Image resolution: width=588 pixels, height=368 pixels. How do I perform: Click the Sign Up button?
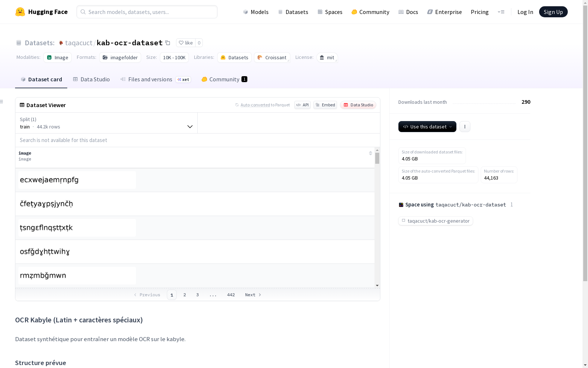click(553, 12)
